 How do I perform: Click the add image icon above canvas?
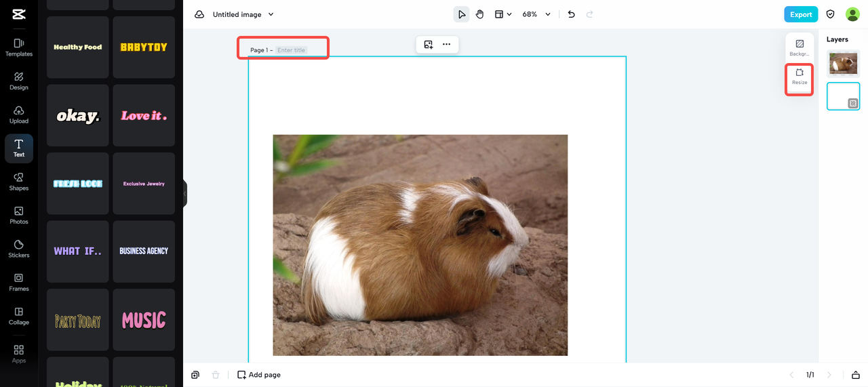[x=429, y=44]
